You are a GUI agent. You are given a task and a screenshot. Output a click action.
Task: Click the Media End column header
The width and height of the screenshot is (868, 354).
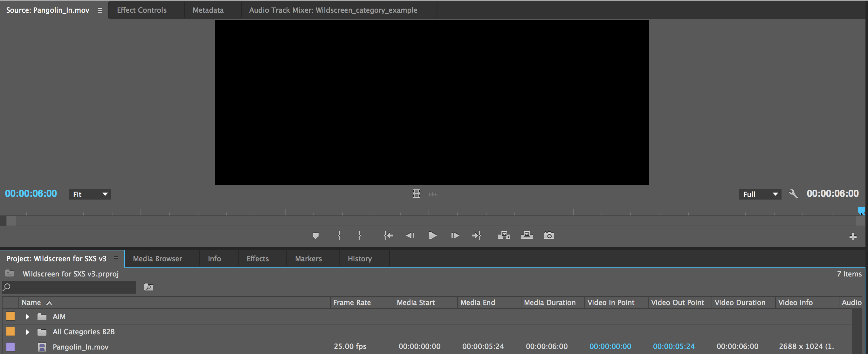(x=489, y=303)
